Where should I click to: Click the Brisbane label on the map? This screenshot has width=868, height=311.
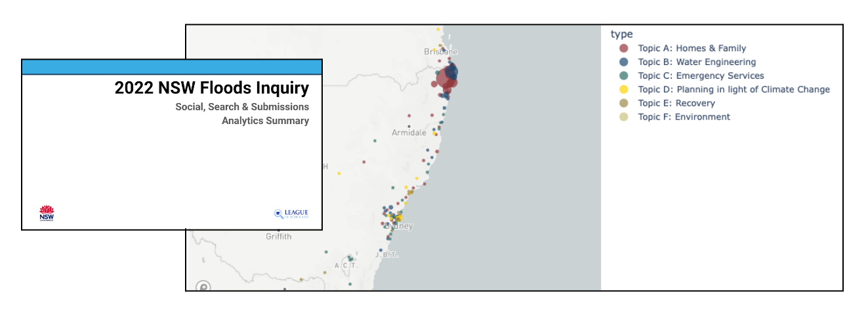click(441, 52)
